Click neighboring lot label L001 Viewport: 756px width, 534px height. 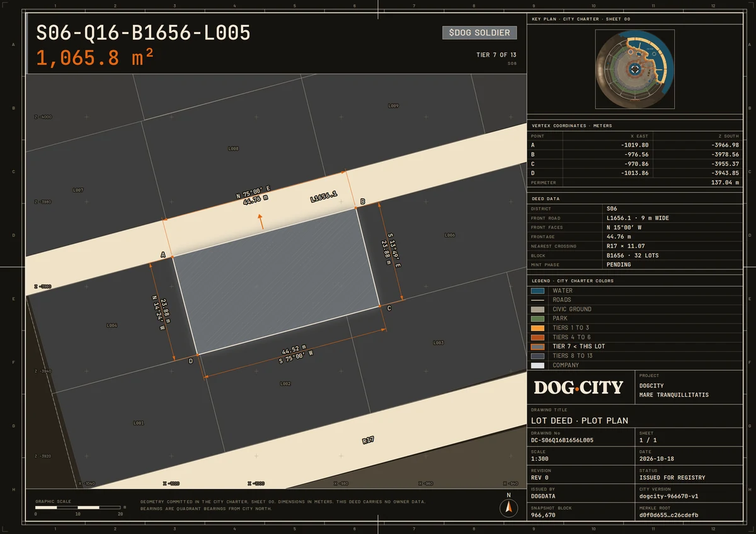tap(139, 423)
